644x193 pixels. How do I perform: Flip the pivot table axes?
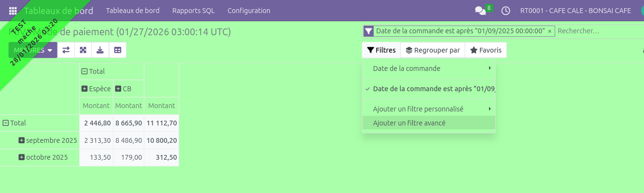coord(66,50)
